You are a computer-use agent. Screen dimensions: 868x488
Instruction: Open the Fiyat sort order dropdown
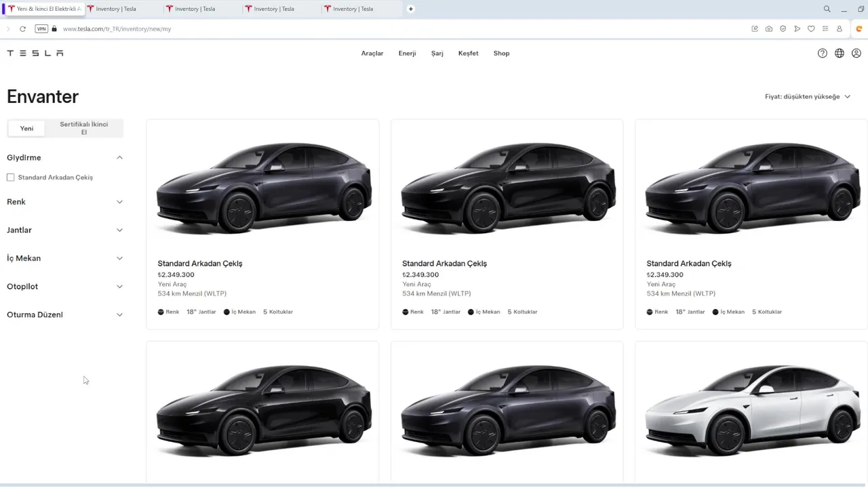(x=807, y=97)
